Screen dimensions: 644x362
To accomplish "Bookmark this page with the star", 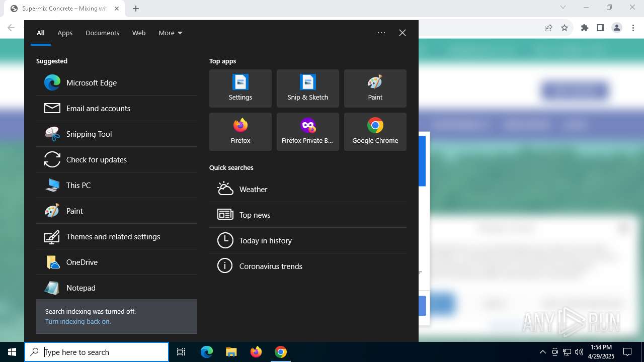I will click(565, 28).
